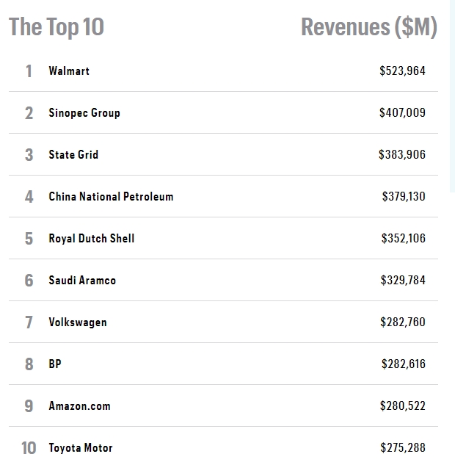Click the "The Top 10" heading
This screenshot has width=455, height=476.
pyautogui.click(x=57, y=27)
